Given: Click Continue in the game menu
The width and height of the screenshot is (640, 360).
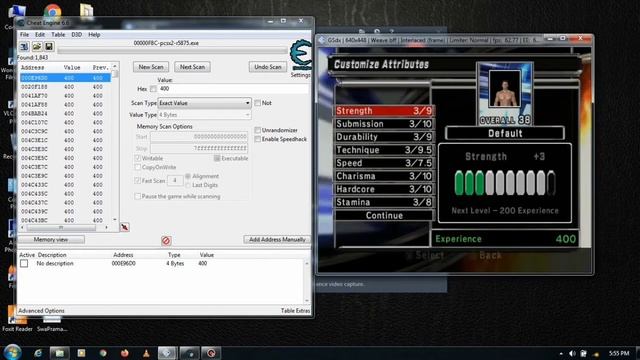Looking at the screenshot, I should tap(384, 216).
